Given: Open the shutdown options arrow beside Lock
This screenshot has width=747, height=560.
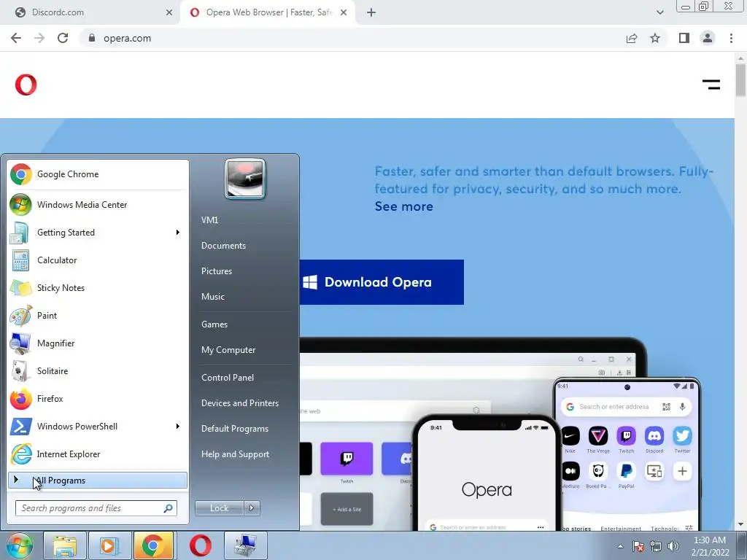Looking at the screenshot, I should click(252, 508).
